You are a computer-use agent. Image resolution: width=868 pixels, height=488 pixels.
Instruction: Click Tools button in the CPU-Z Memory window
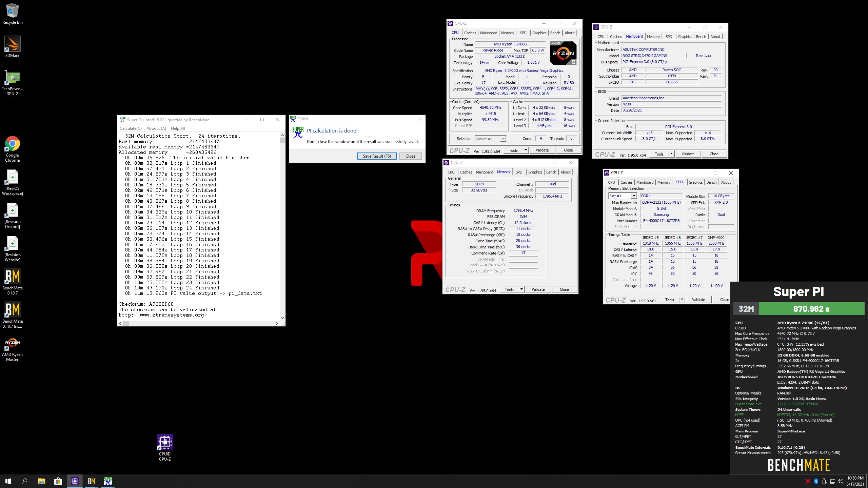point(509,289)
